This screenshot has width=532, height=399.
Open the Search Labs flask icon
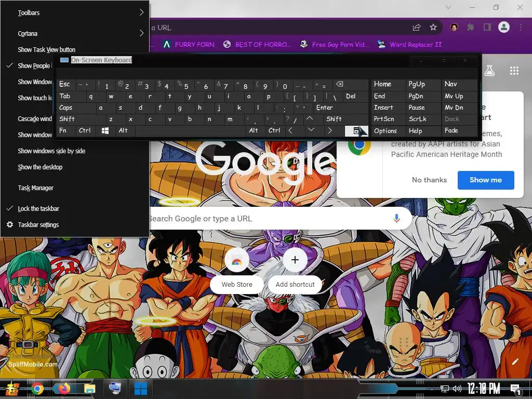point(489,71)
